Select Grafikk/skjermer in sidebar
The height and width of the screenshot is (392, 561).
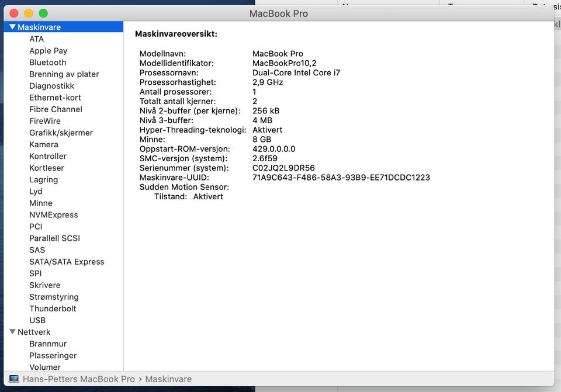(61, 133)
